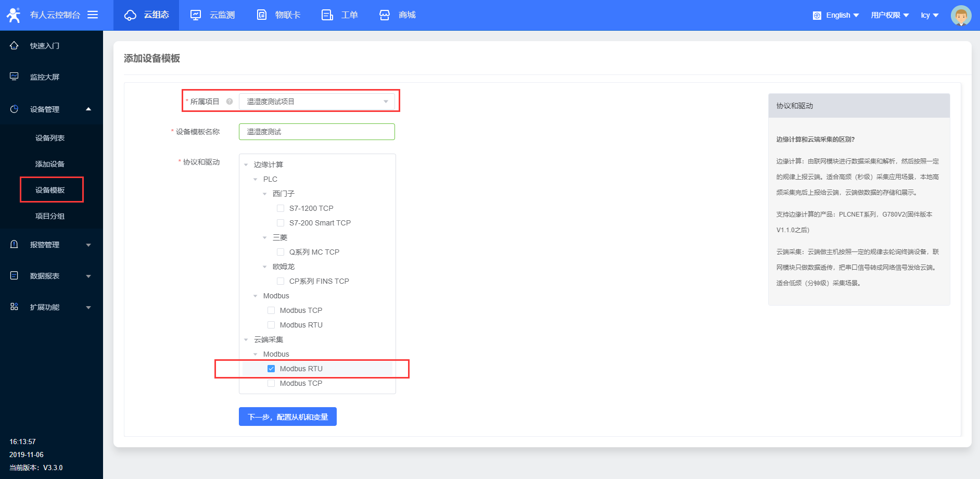This screenshot has height=479, width=980.
Task: Open 添加设备 submenu item
Action: point(52,164)
